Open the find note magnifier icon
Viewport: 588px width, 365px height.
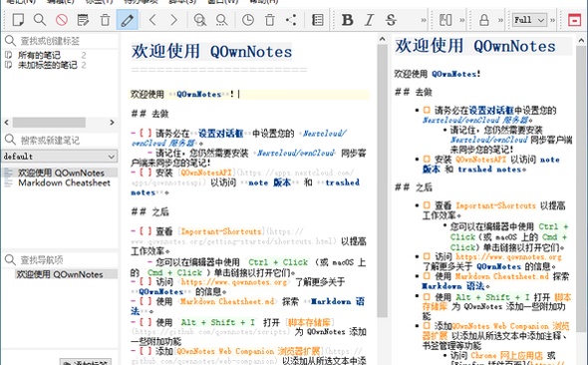pyautogui.click(x=40, y=20)
